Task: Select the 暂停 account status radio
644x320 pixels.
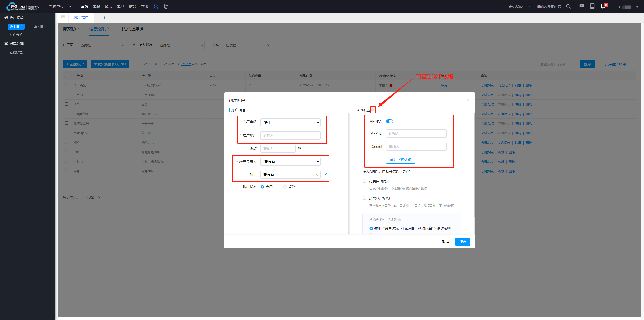Action: pyautogui.click(x=285, y=187)
